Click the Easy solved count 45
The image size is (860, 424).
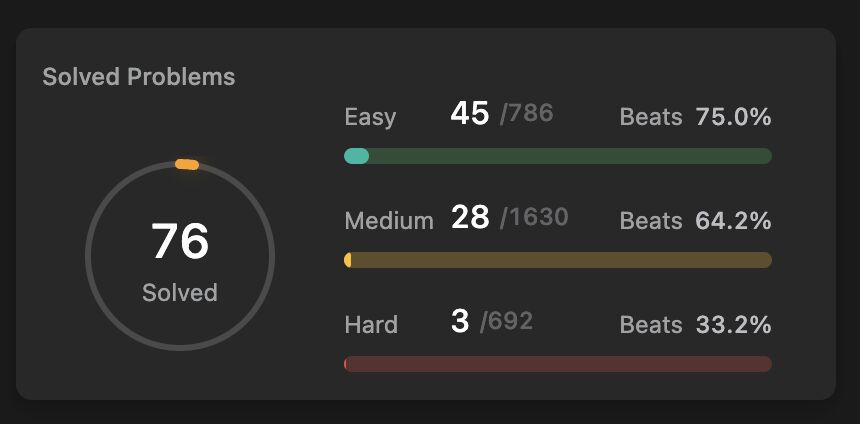click(469, 114)
